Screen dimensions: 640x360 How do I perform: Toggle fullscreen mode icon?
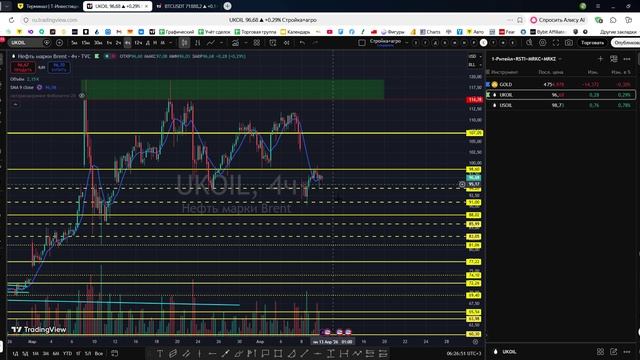coord(556,43)
